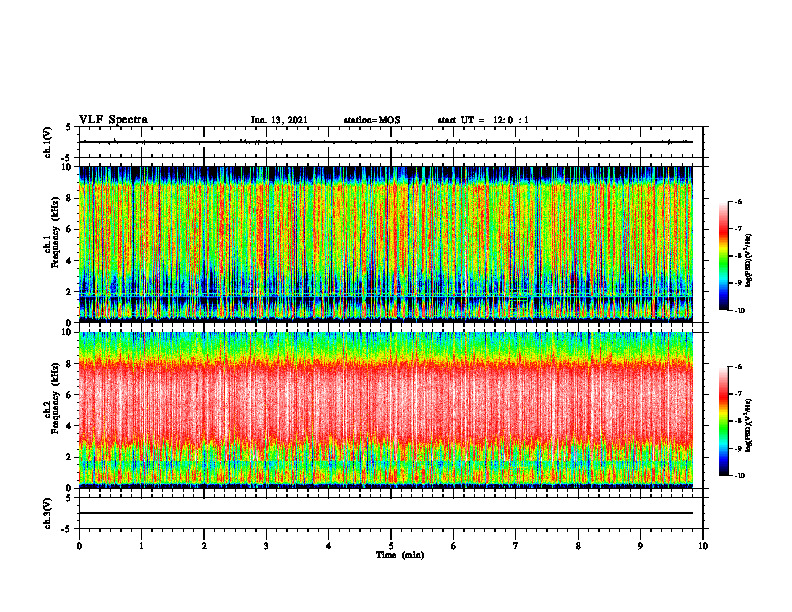Click the ch.2 frequency tick label "4"

pos(70,426)
